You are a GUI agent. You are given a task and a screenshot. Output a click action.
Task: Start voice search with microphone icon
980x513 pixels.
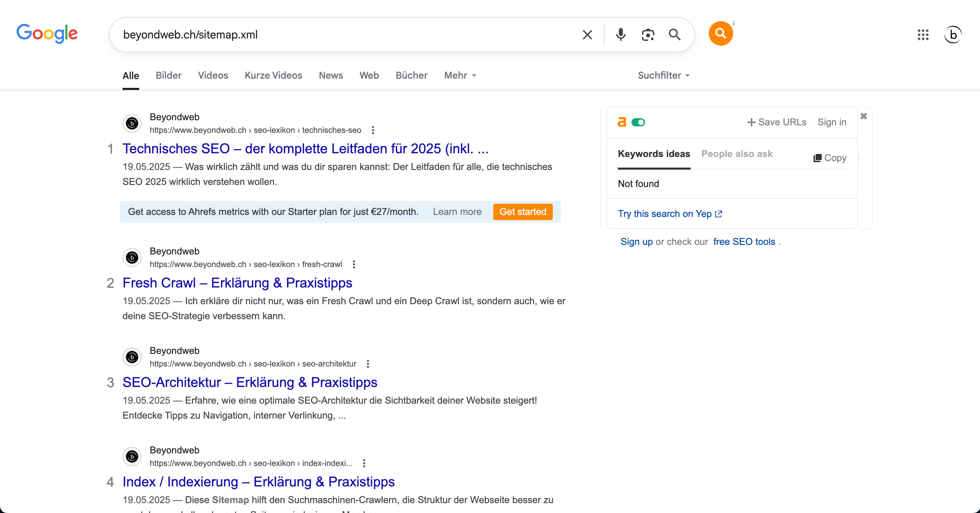621,35
